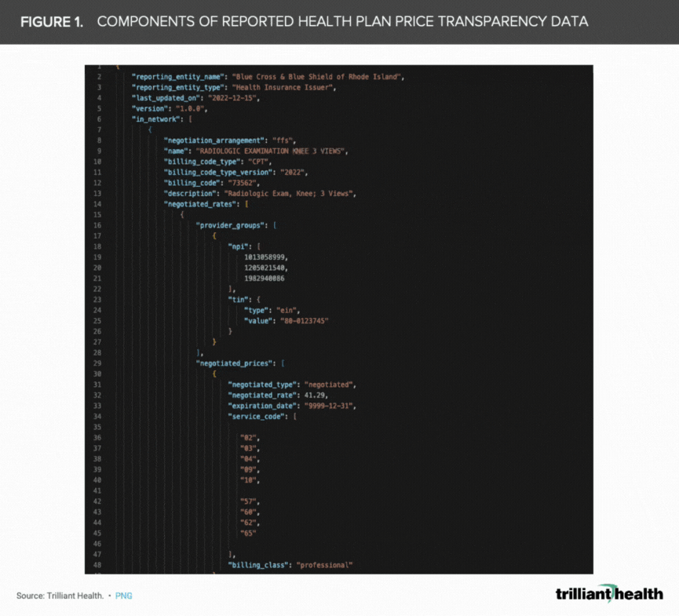Select the 'ein' type value
Screen dimensions: 679x616
(x=287, y=311)
